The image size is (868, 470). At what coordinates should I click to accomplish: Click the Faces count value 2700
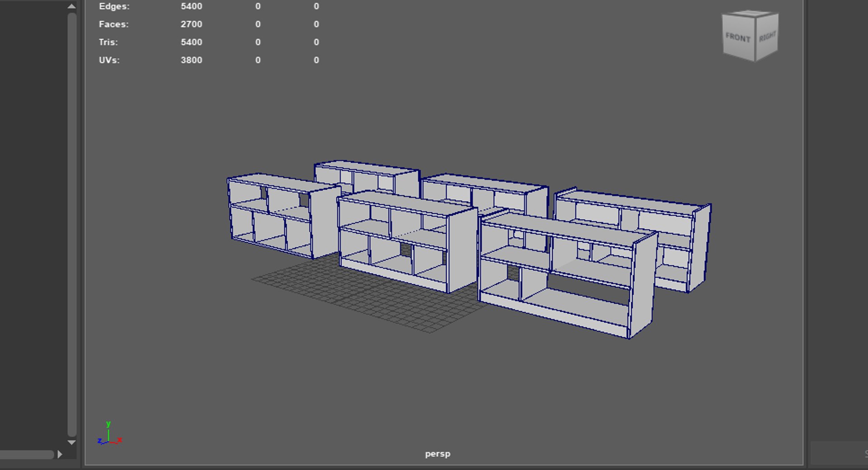(x=191, y=24)
